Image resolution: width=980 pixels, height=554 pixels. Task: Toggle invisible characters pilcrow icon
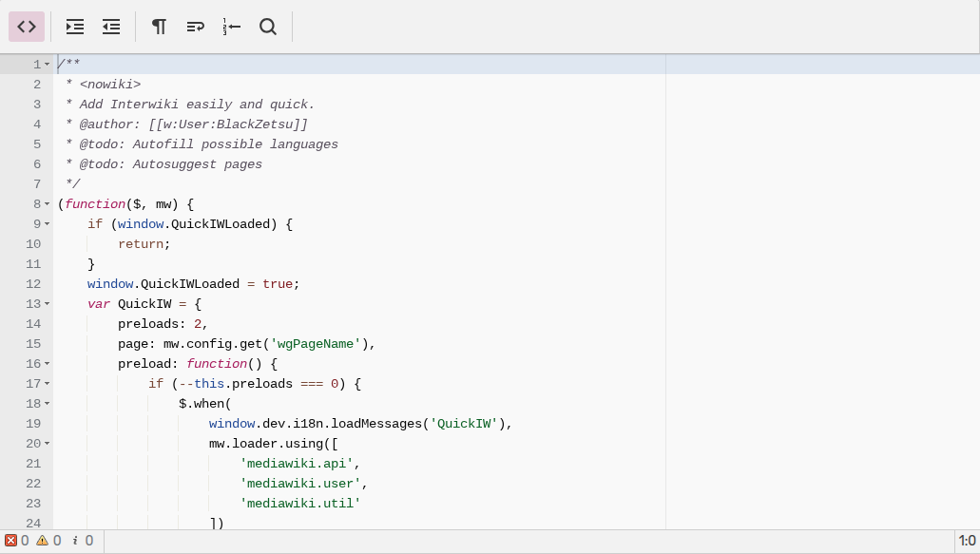pyautogui.click(x=159, y=27)
